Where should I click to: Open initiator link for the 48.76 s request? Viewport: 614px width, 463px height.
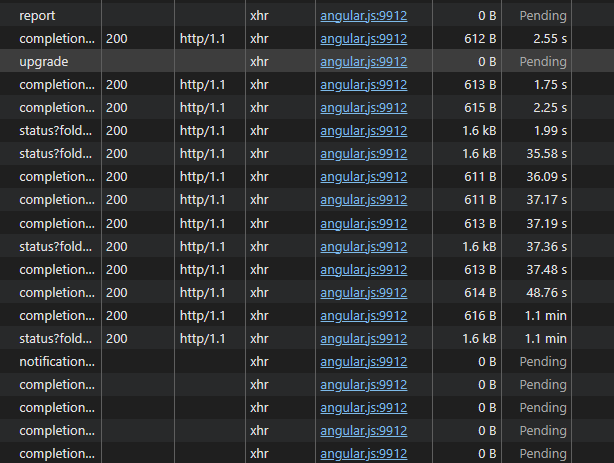(x=363, y=292)
